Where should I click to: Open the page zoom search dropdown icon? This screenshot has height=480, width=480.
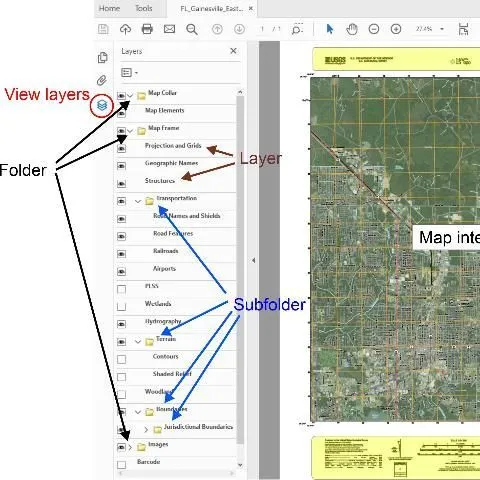point(297,29)
